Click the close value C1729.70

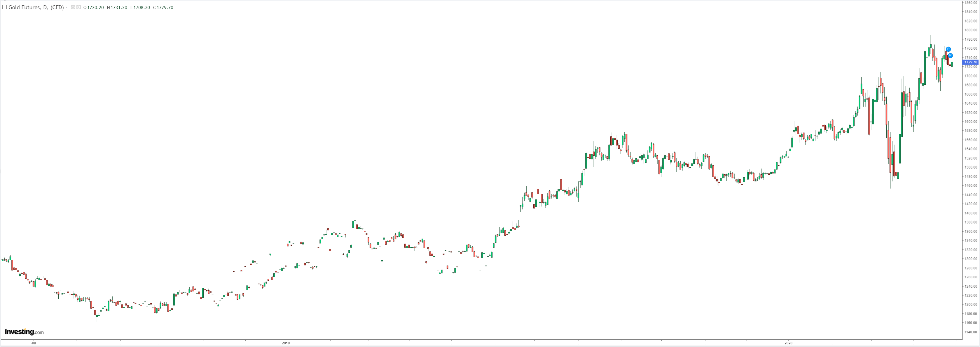(163, 8)
